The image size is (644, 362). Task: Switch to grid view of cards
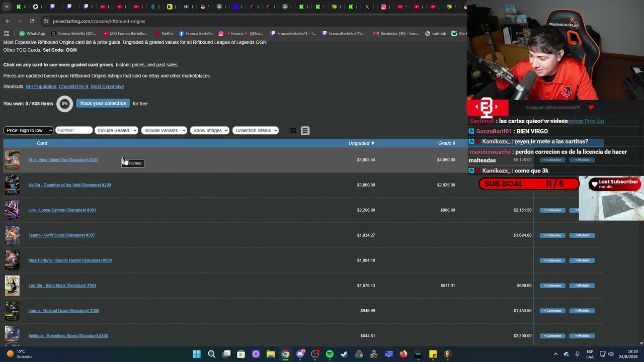(x=293, y=131)
